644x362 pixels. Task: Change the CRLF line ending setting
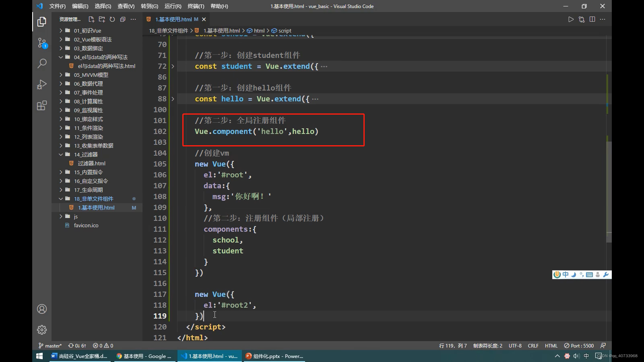click(x=533, y=346)
